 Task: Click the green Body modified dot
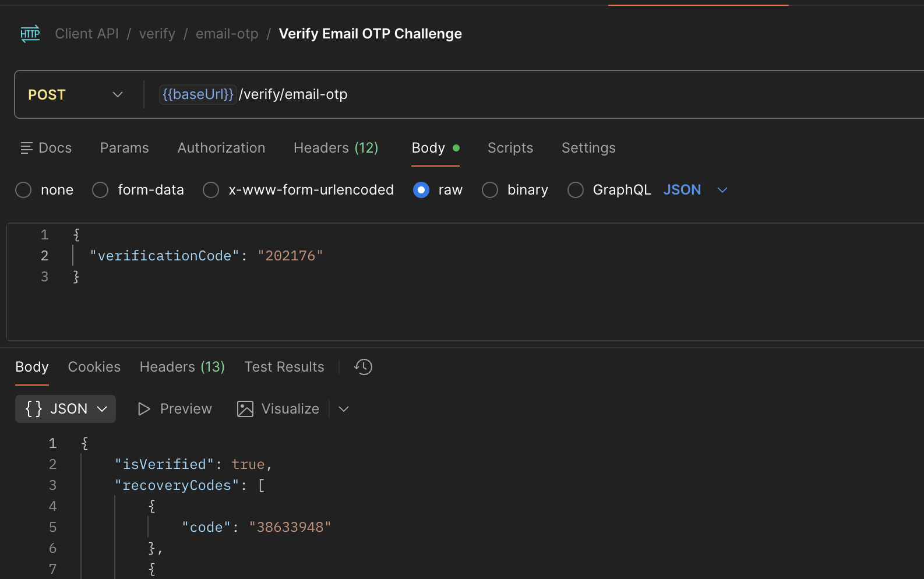click(x=456, y=148)
